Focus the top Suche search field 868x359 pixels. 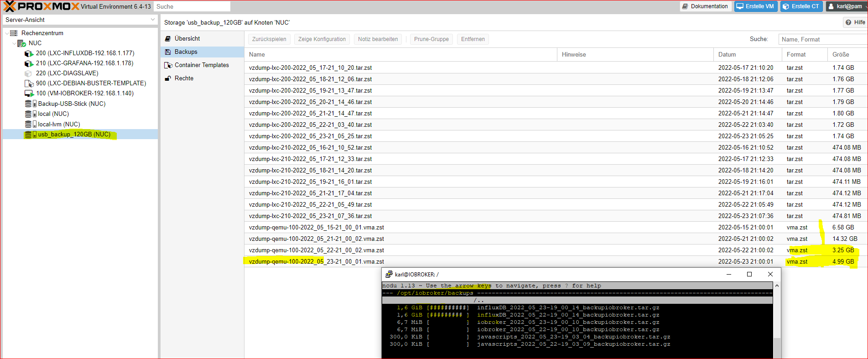tap(192, 6)
